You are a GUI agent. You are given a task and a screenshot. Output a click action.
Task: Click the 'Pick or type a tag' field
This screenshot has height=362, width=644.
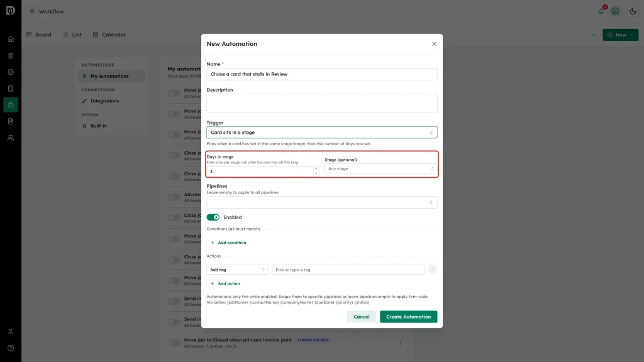[348, 270]
